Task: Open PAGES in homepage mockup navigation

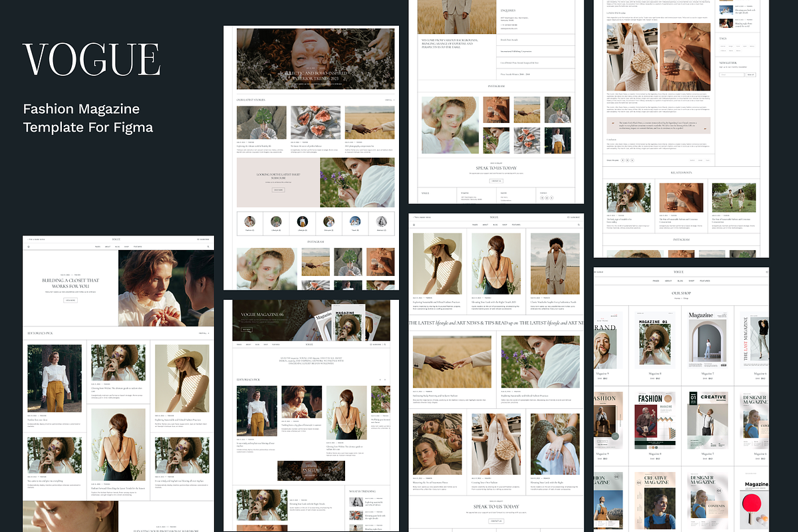Action: click(x=98, y=247)
